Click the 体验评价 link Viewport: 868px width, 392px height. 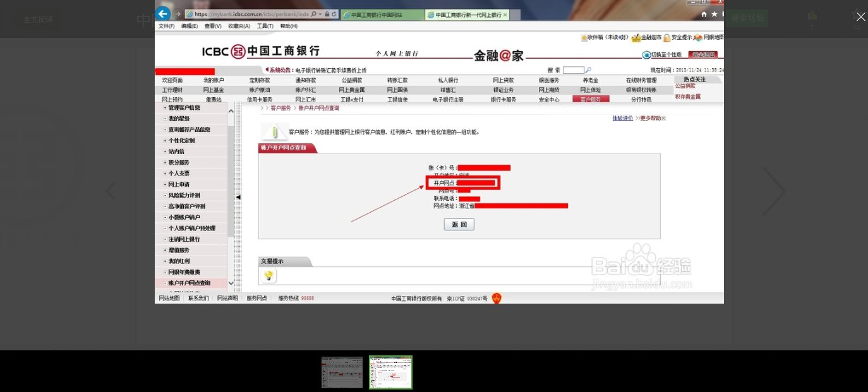pos(622,118)
